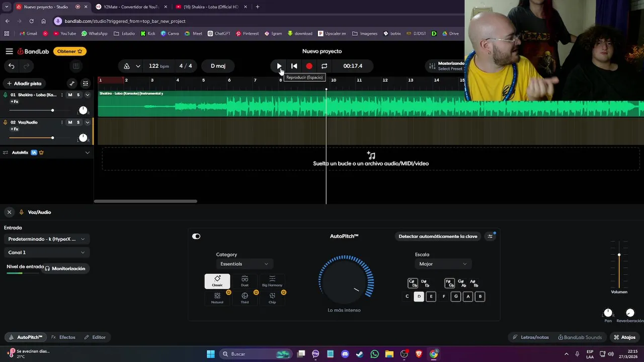This screenshot has height=362, width=644.
Task: Click the Shakira - Loba track microphone icon
Action: click(x=6, y=95)
